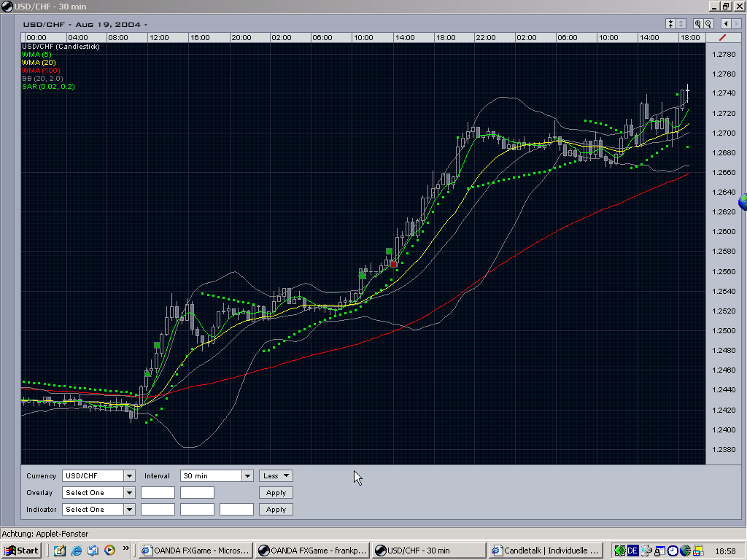Open the Windows Start menu
747x560 pixels.
coord(21,551)
